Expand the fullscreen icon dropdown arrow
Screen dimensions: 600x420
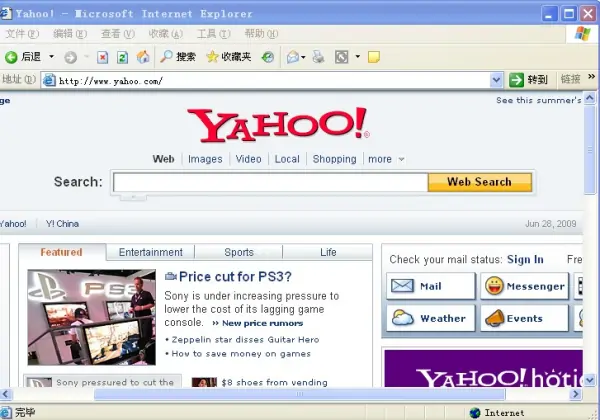point(358,57)
